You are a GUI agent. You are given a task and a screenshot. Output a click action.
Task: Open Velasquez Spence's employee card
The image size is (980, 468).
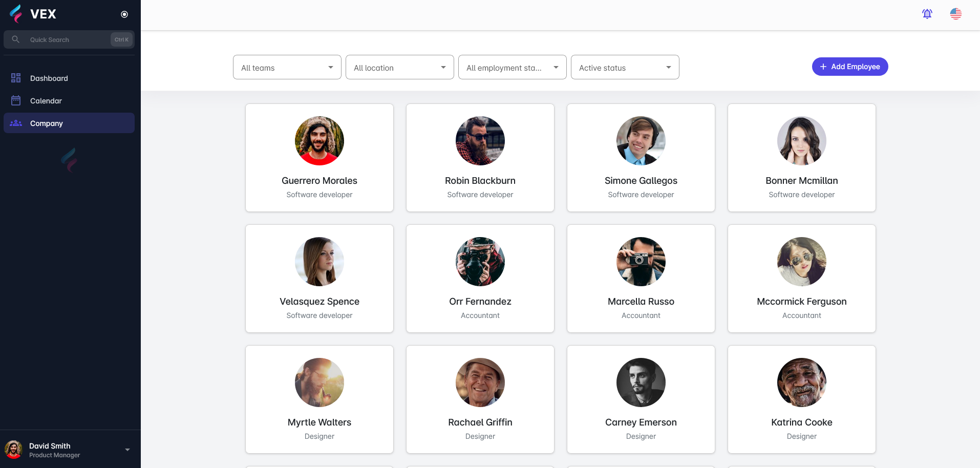click(319, 279)
